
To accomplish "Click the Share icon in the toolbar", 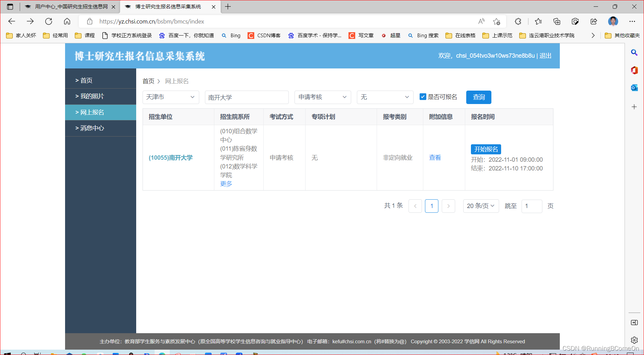I will pos(594,21).
